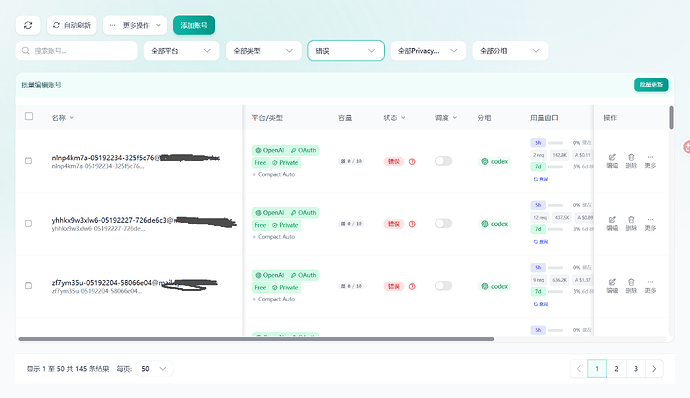The width and height of the screenshot is (690, 398).
Task: Click the codex group tag in yhhkx9w3xlw6 row
Action: (x=495, y=224)
